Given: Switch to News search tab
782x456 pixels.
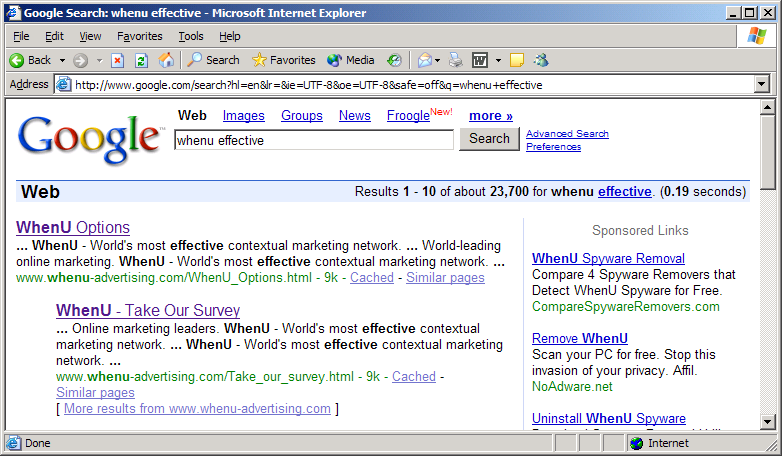Looking at the screenshot, I should click(x=355, y=115).
